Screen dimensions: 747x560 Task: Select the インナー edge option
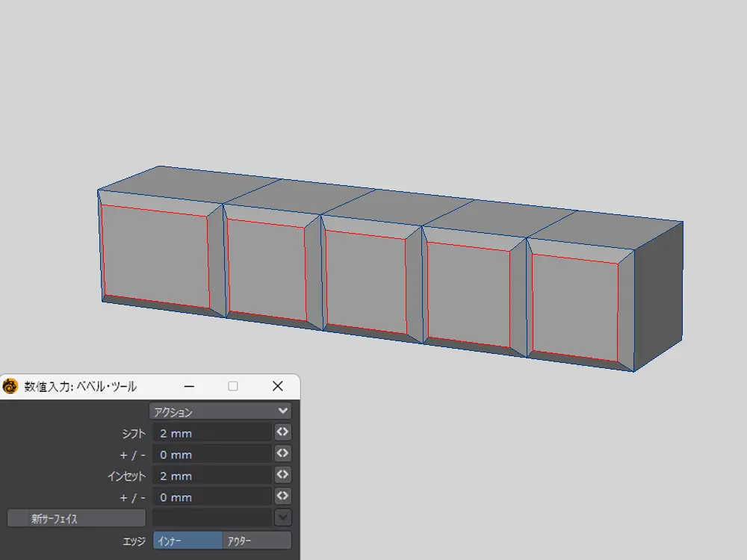(187, 541)
